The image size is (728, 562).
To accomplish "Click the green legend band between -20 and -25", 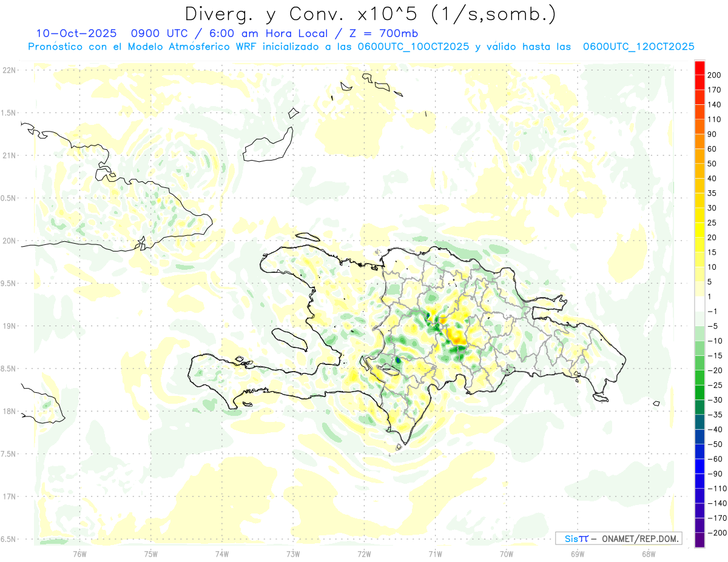I will pyautogui.click(x=699, y=378).
